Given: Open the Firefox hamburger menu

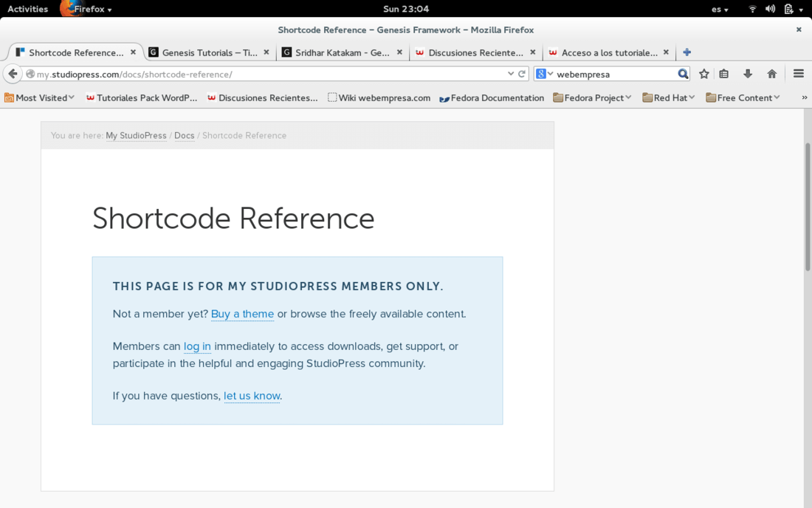Looking at the screenshot, I should pyautogui.click(x=799, y=74).
